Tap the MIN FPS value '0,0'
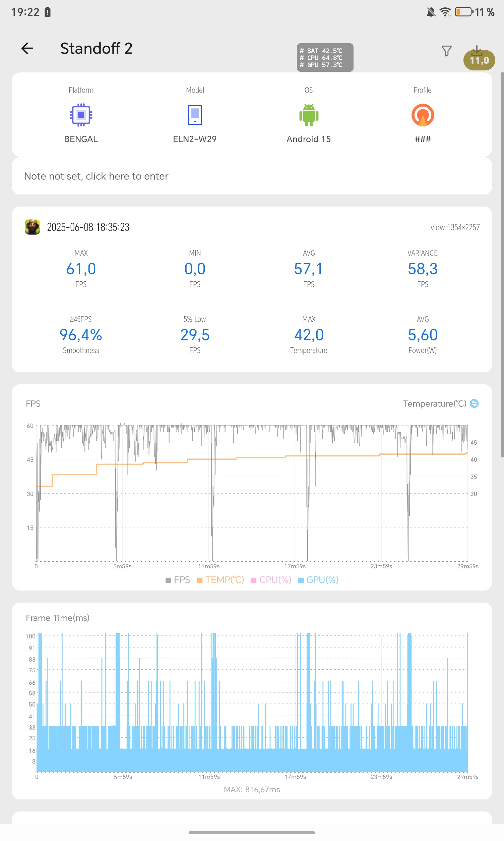The width and height of the screenshot is (504, 841). click(x=195, y=269)
